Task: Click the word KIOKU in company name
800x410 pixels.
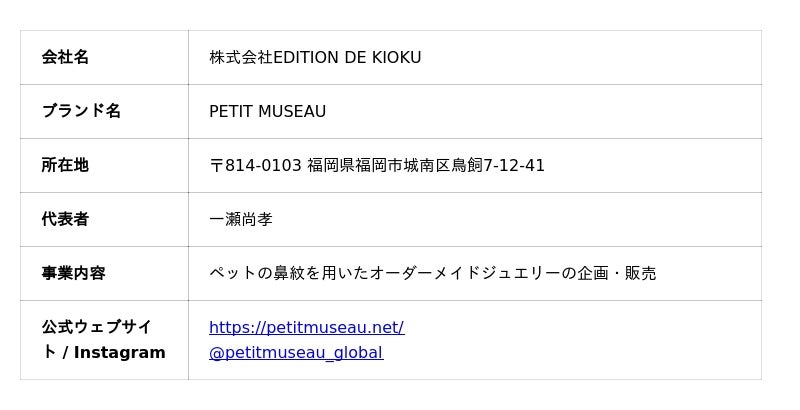Action: pyautogui.click(x=397, y=57)
